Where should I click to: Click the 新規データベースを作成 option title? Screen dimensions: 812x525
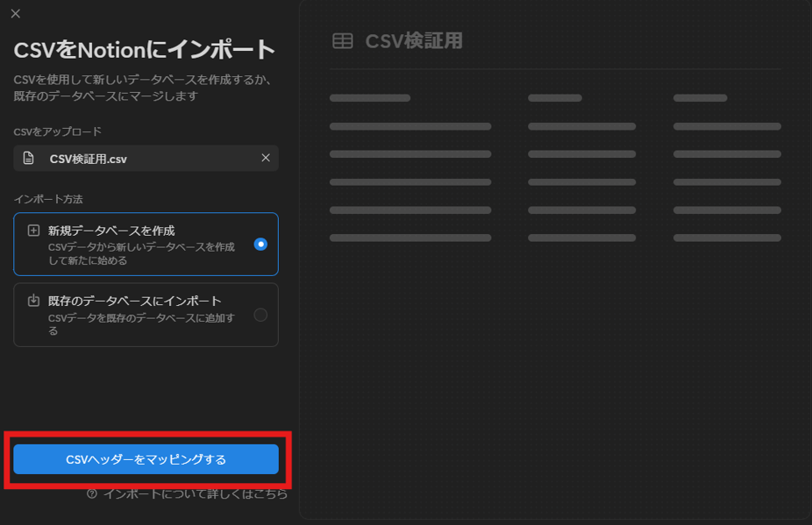click(x=111, y=231)
